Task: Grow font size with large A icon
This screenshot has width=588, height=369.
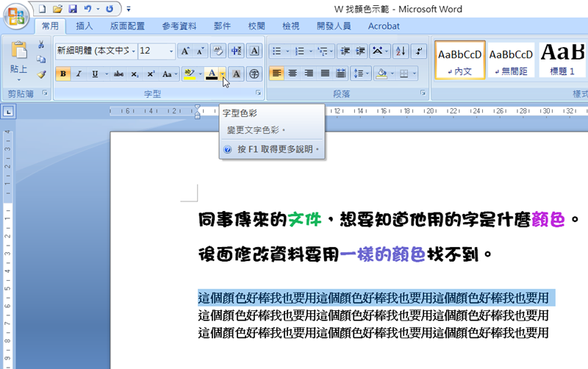Action: [x=185, y=51]
